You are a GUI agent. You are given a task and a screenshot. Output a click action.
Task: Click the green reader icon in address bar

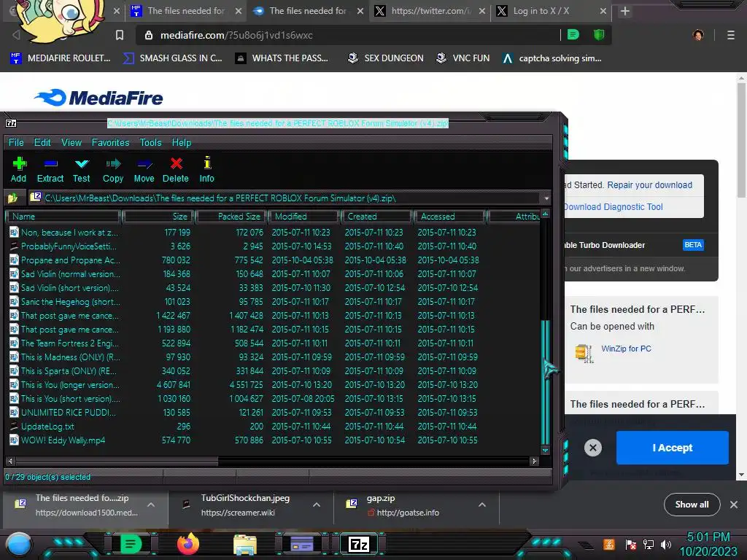pos(573,35)
